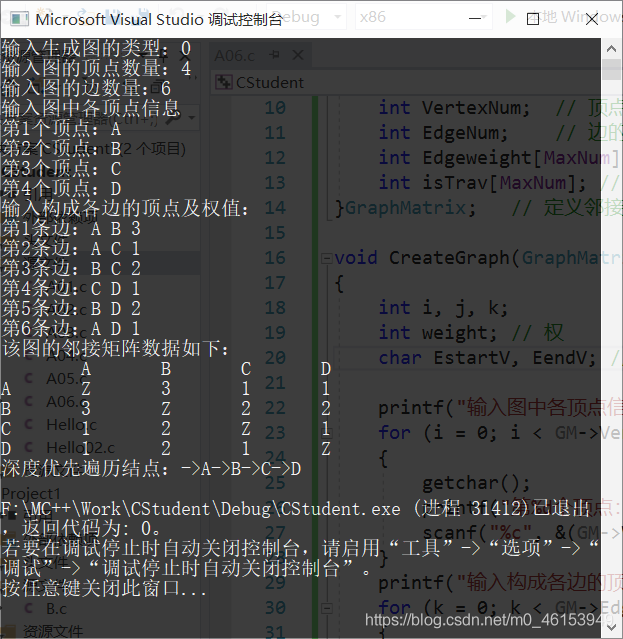Image resolution: width=623 pixels, height=639 pixels.
Task: Close the A06.c editor tab
Action: pos(298,55)
